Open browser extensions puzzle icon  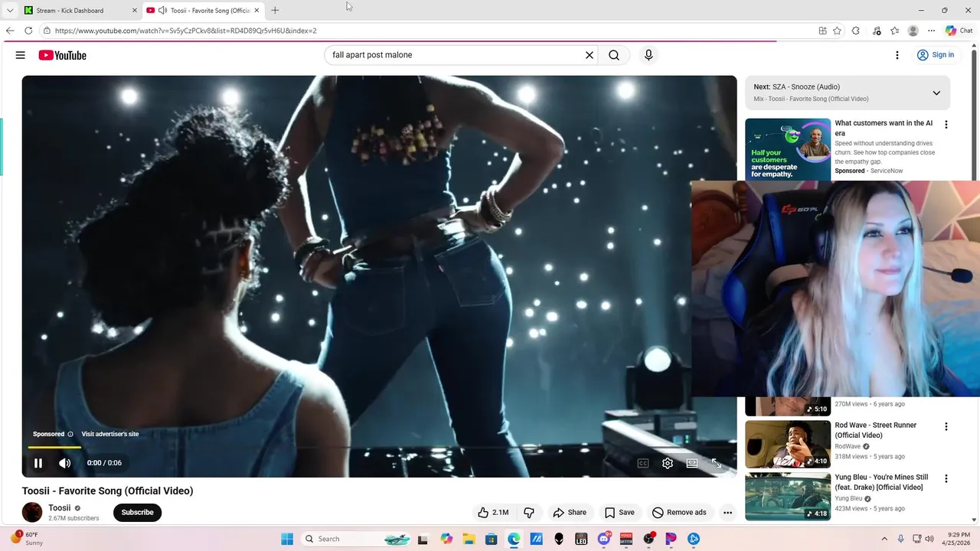(x=856, y=31)
